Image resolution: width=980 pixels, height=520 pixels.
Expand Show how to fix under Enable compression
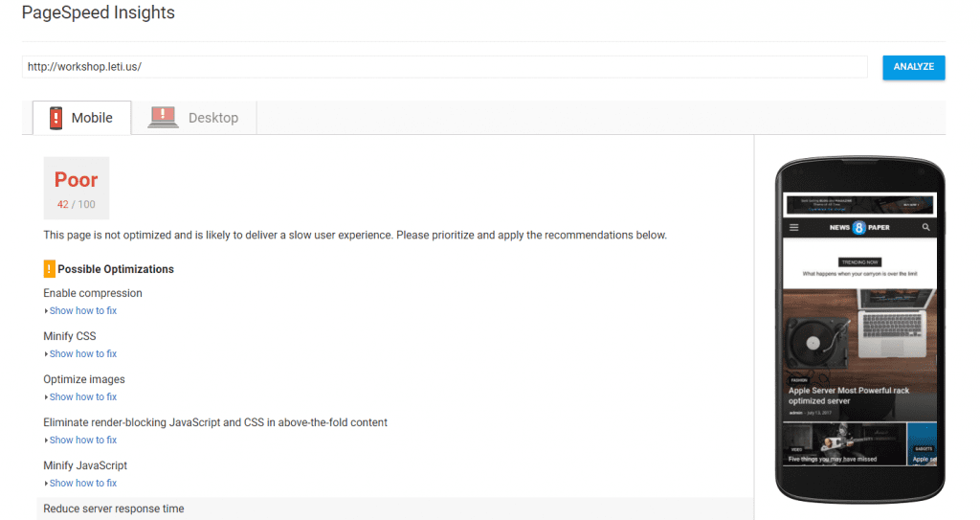pyautogui.click(x=82, y=310)
